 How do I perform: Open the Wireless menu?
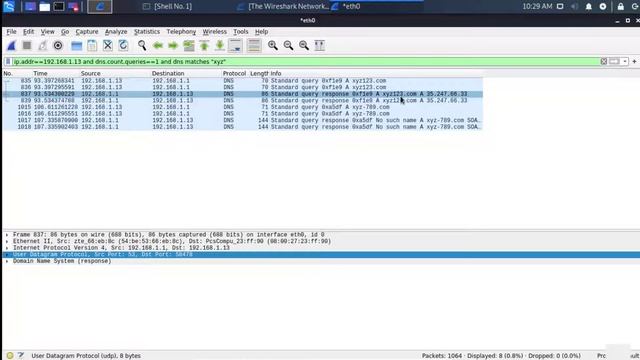pos(215,32)
